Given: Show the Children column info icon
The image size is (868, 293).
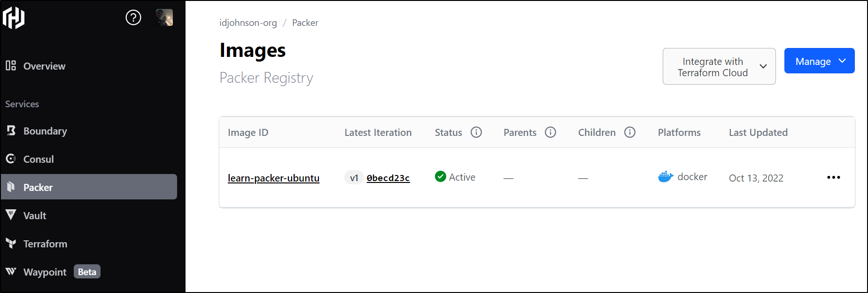Looking at the screenshot, I should tap(630, 132).
